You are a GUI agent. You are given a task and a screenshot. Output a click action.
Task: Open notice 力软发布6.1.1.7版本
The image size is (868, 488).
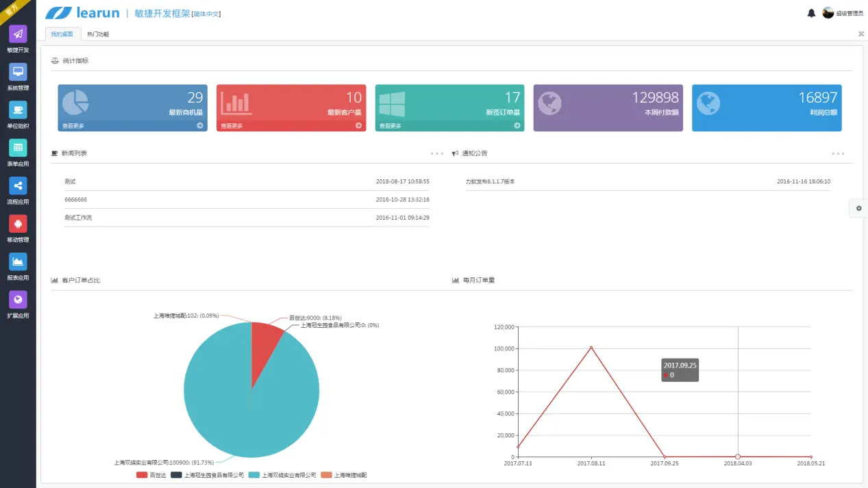pos(490,181)
